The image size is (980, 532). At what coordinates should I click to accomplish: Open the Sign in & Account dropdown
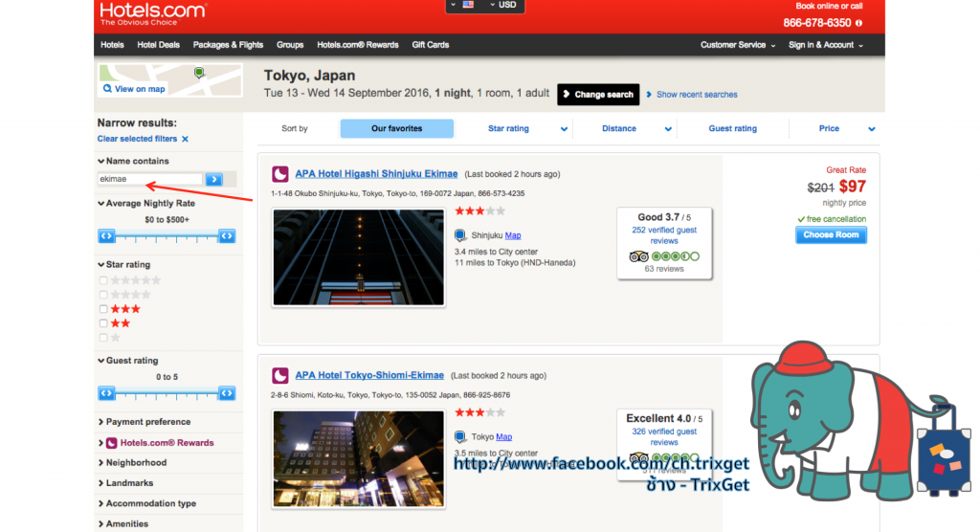[x=825, y=45]
